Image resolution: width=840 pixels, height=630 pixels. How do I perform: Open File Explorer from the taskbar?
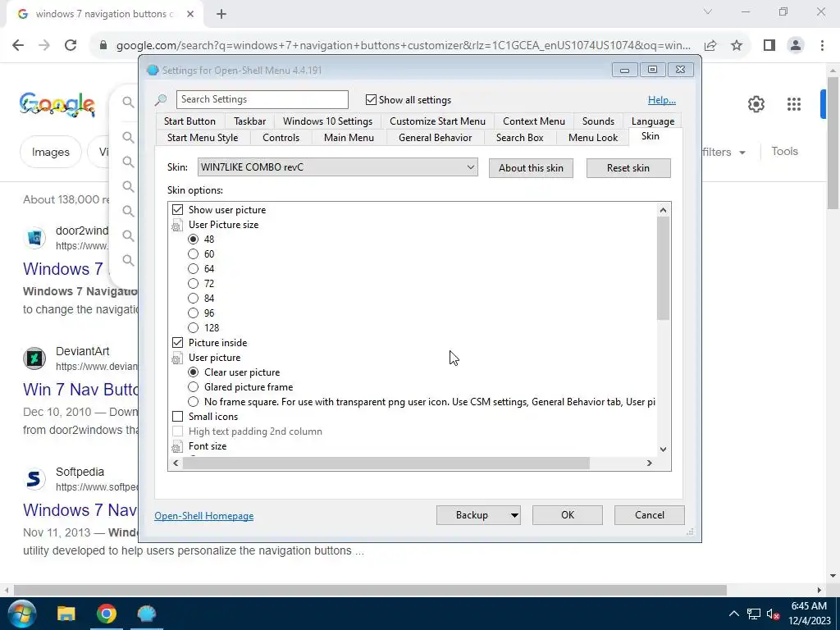[x=66, y=614]
